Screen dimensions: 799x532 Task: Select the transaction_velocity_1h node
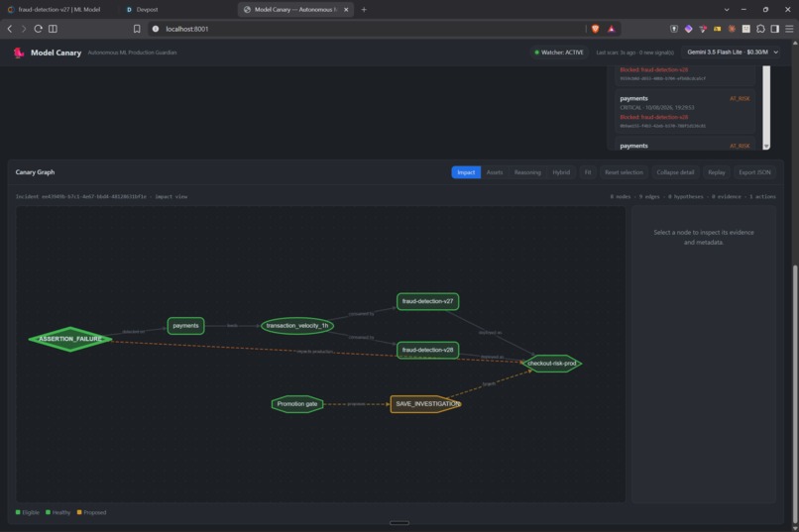[x=297, y=326]
